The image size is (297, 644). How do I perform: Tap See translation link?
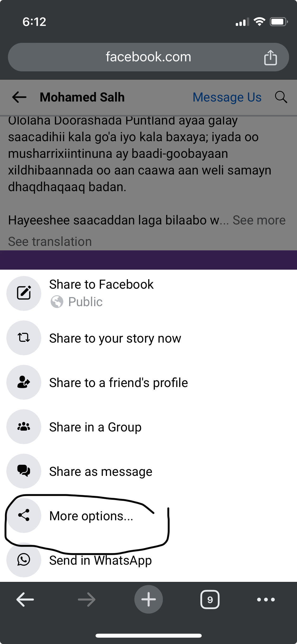[x=50, y=241]
